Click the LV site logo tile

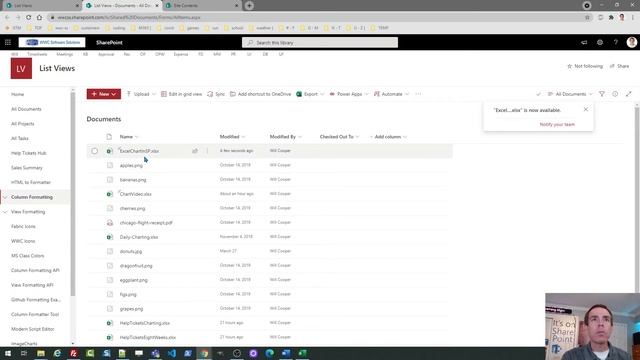[21, 68]
